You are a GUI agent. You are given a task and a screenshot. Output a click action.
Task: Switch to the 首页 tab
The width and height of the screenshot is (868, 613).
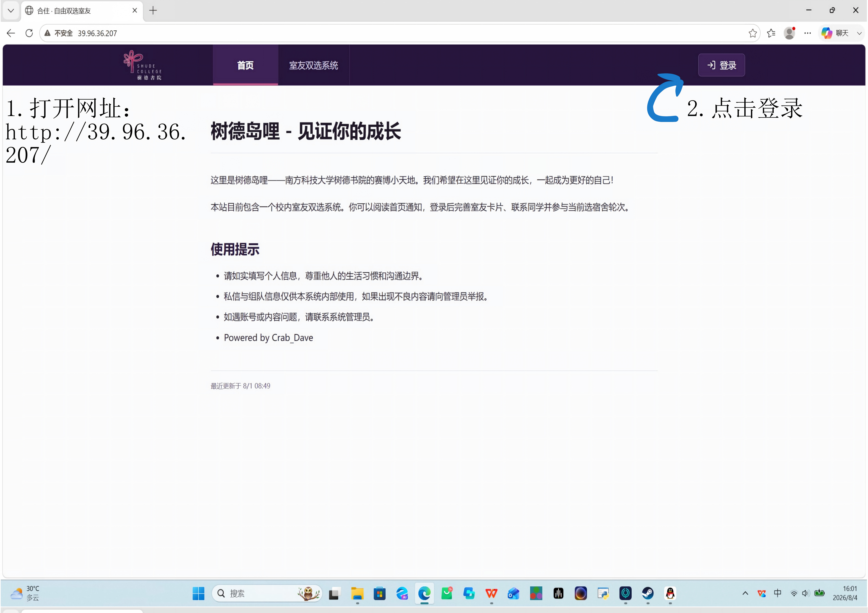pos(245,65)
